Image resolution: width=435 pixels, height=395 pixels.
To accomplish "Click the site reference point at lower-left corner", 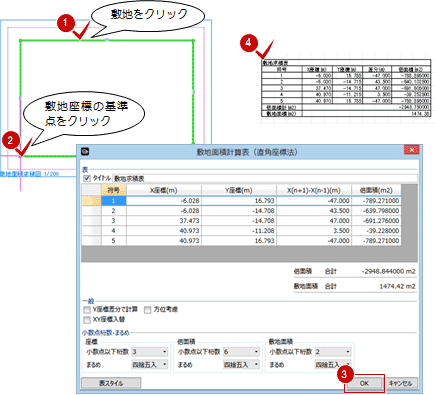I will point(21,156).
